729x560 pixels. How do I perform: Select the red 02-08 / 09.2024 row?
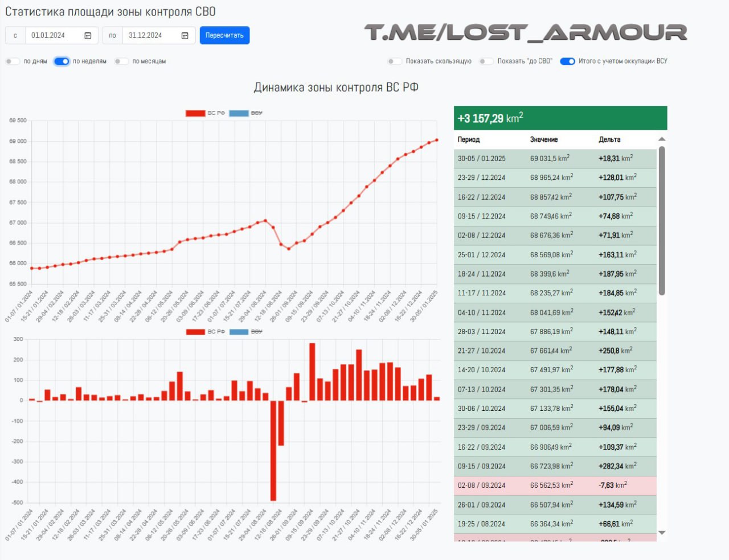tap(555, 485)
